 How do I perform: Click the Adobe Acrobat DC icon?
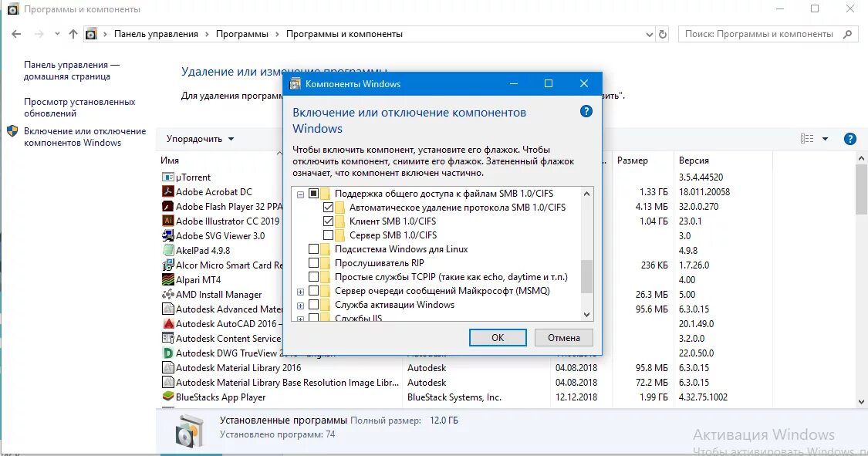pyautogui.click(x=167, y=191)
